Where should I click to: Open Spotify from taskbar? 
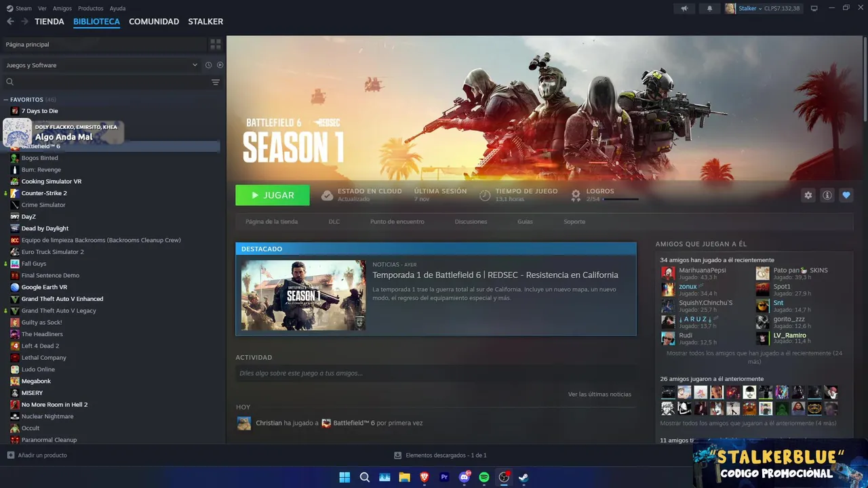(484, 477)
